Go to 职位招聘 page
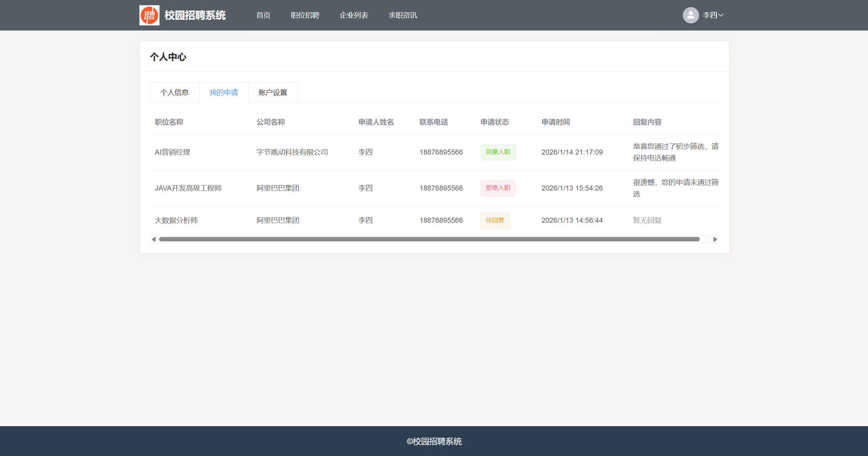 (x=305, y=15)
